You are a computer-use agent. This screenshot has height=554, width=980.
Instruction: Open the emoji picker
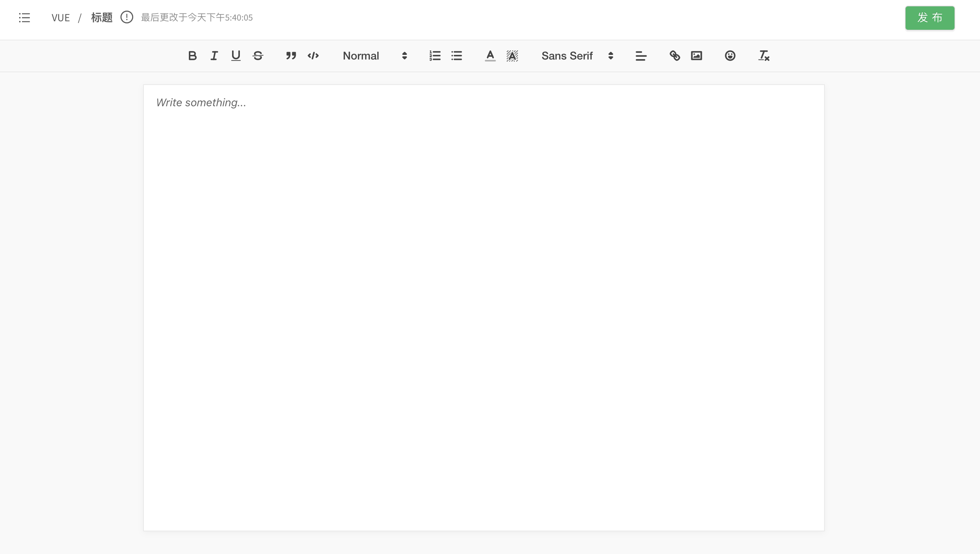[730, 56]
